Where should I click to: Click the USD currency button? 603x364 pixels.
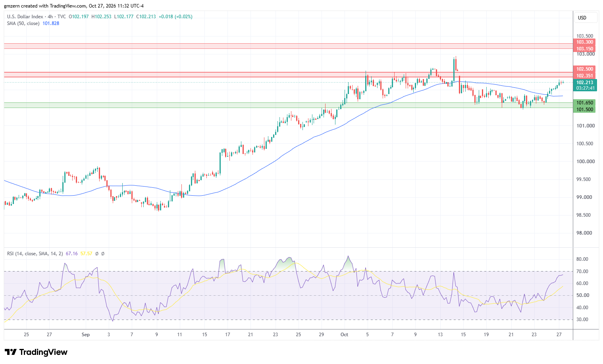tap(586, 18)
